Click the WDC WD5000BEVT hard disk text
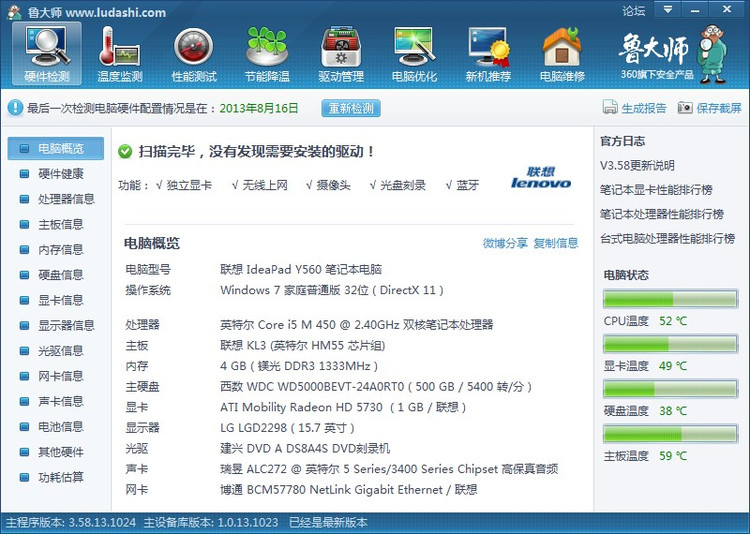Viewport: 750px width, 534px height. pos(376,387)
